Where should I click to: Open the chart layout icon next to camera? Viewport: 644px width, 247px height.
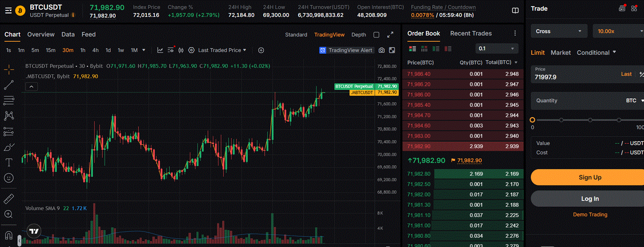(x=392, y=50)
